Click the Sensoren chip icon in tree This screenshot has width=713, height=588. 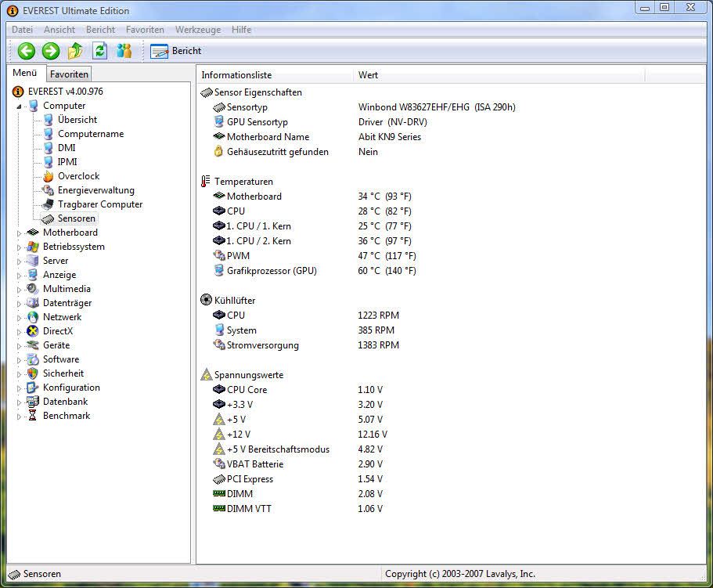[48, 218]
